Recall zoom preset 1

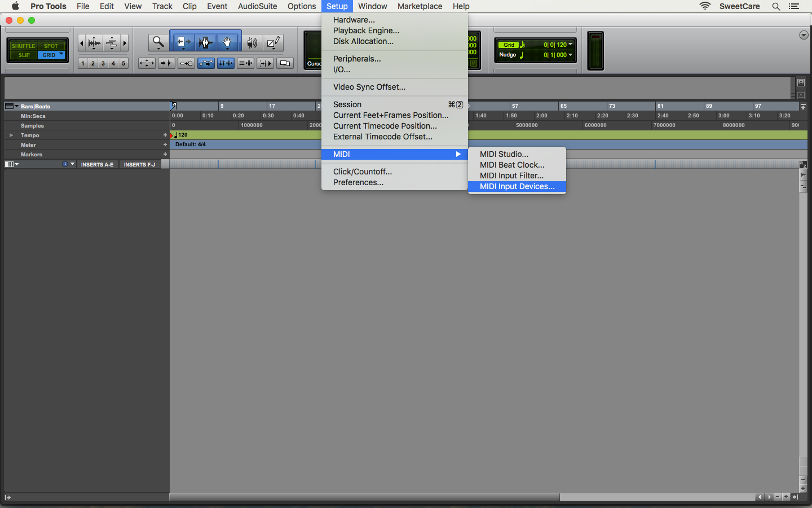click(83, 63)
